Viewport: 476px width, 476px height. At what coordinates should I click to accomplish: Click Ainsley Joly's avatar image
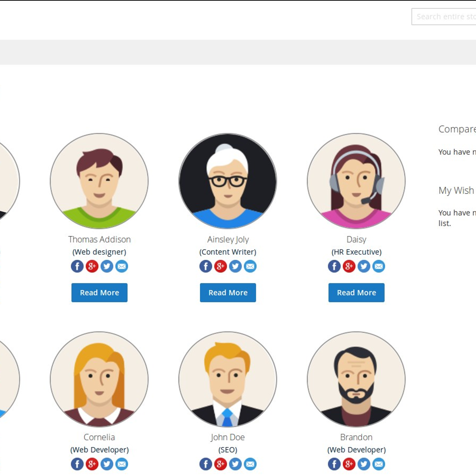[228, 181]
